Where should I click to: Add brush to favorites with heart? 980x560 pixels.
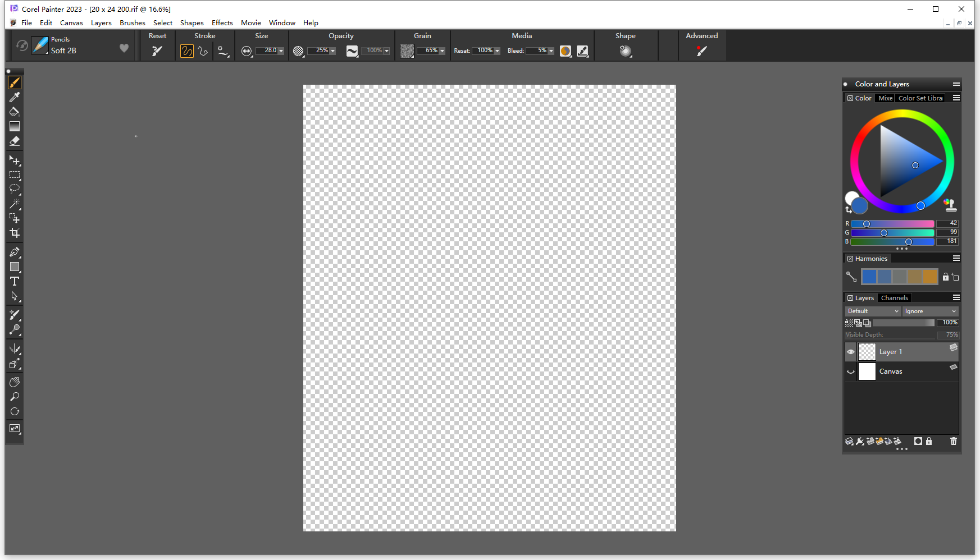point(124,48)
